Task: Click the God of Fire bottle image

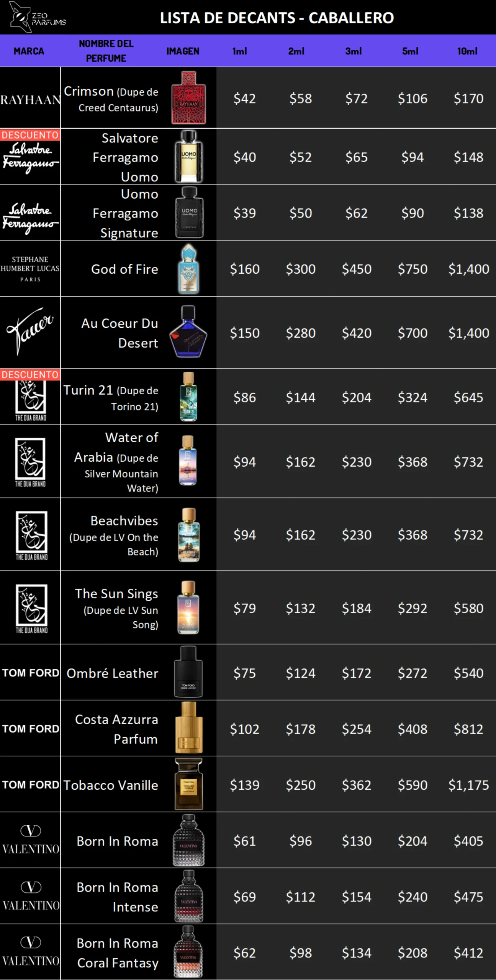Action: (x=188, y=269)
